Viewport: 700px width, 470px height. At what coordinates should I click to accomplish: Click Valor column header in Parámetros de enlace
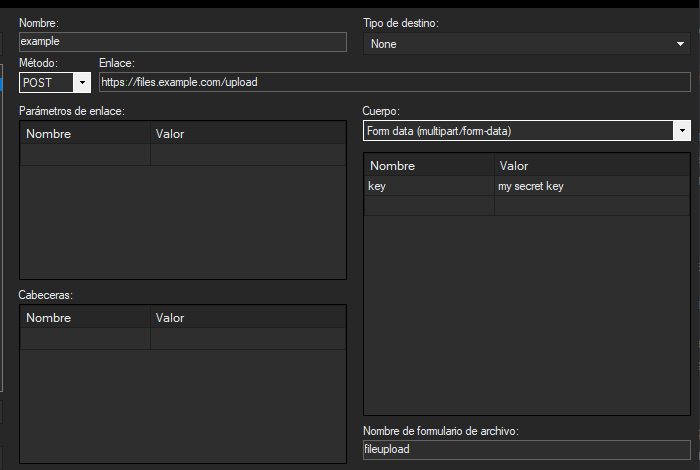tap(248, 133)
